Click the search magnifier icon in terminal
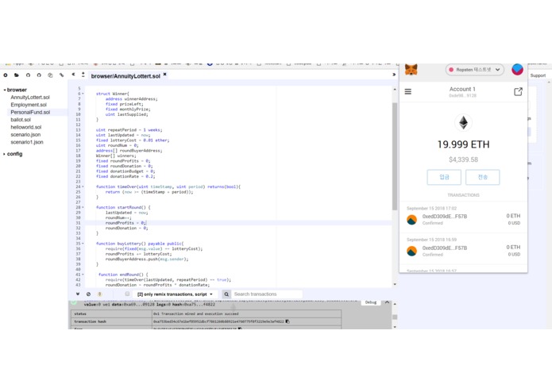The width and height of the screenshot is (552, 392). (x=226, y=294)
